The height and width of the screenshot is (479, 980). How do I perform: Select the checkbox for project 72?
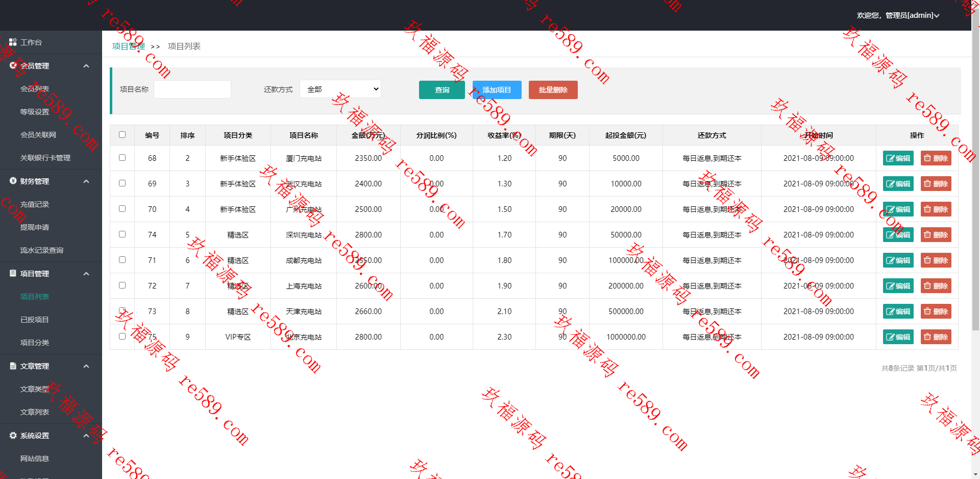coord(122,285)
